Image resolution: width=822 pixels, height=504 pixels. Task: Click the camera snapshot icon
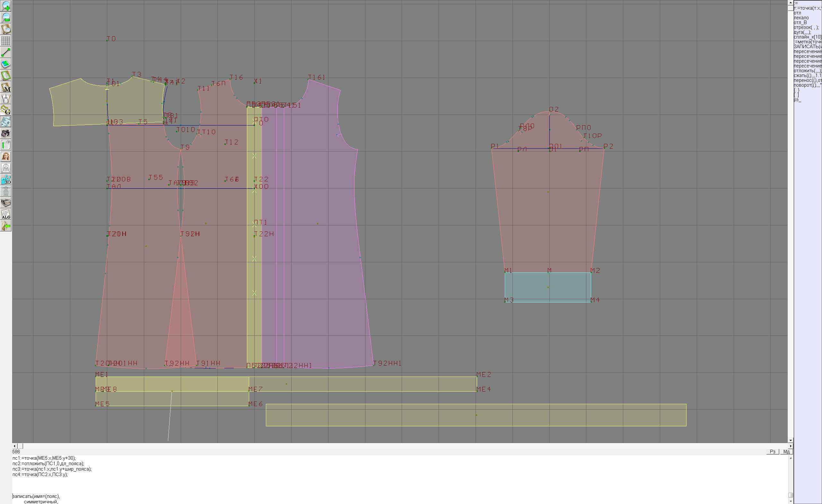[6, 134]
